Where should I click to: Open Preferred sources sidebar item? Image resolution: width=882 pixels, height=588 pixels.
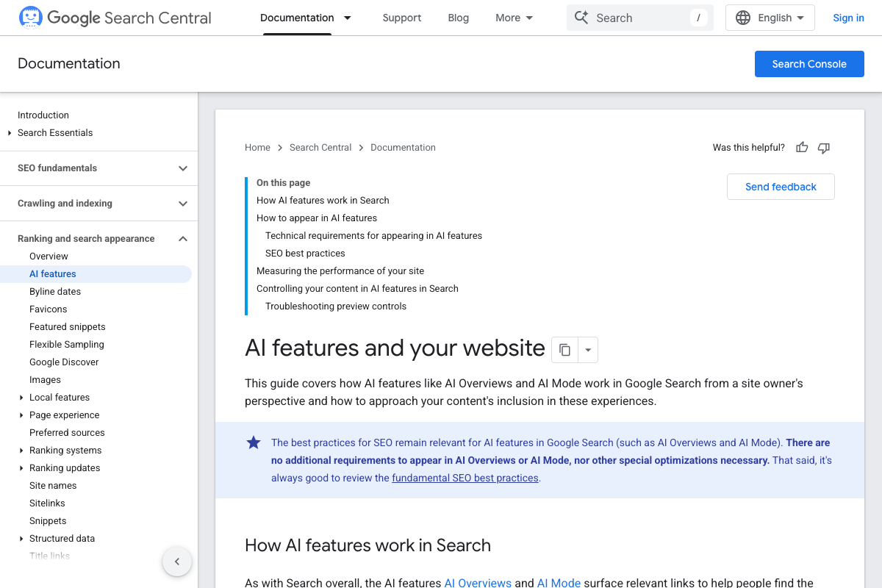(x=67, y=433)
